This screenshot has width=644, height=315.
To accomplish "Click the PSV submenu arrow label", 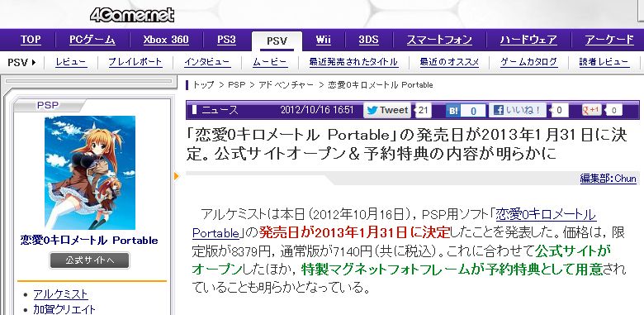I will (x=21, y=63).
